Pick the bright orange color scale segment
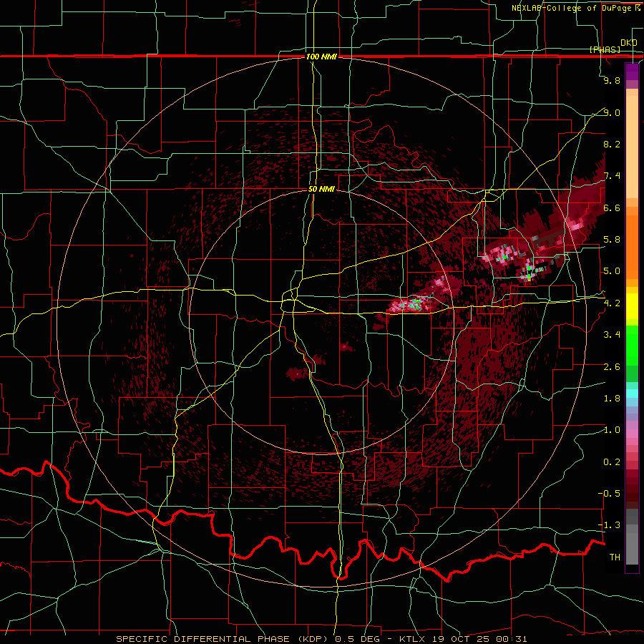 (x=632, y=246)
